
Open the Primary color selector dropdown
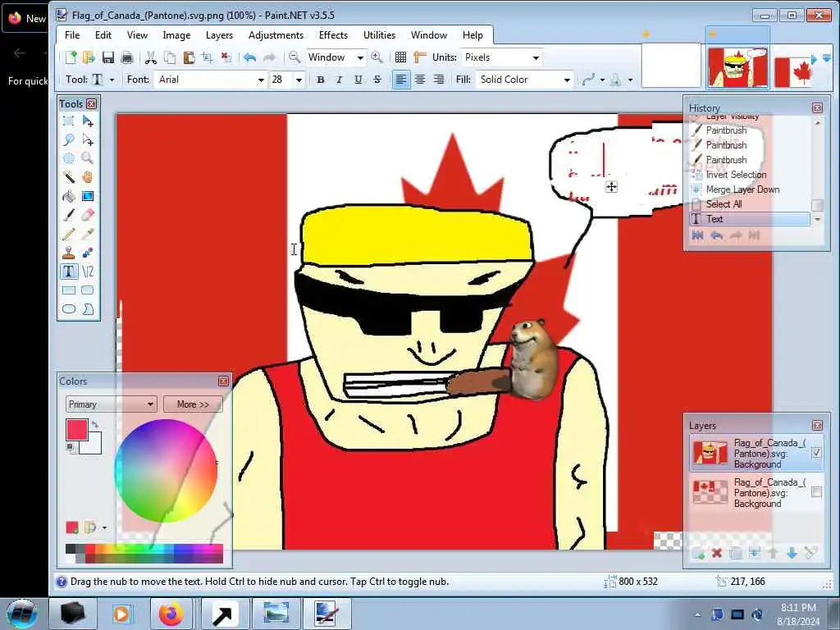click(111, 404)
